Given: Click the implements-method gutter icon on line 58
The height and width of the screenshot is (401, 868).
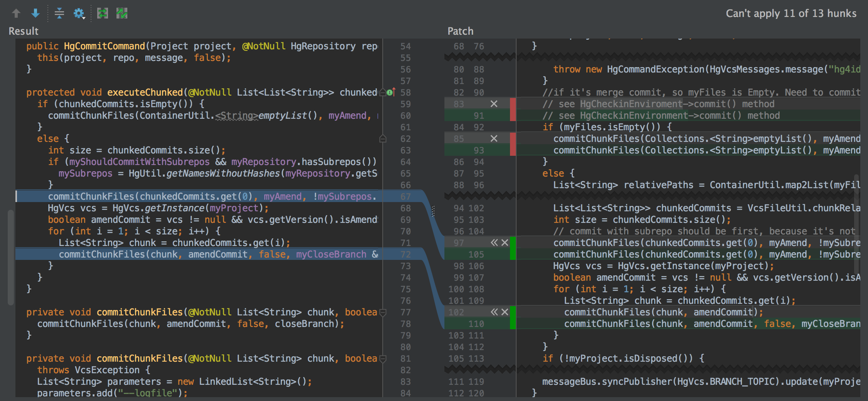Looking at the screenshot, I should click(391, 92).
